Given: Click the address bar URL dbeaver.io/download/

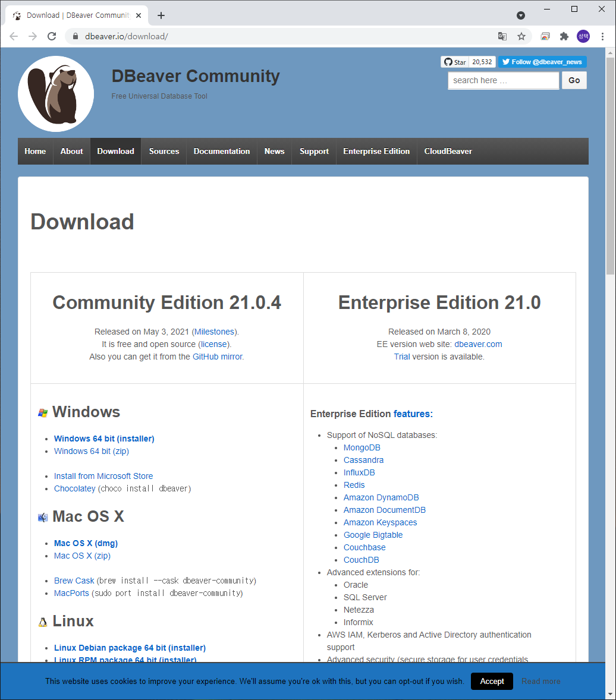Looking at the screenshot, I should click(127, 36).
